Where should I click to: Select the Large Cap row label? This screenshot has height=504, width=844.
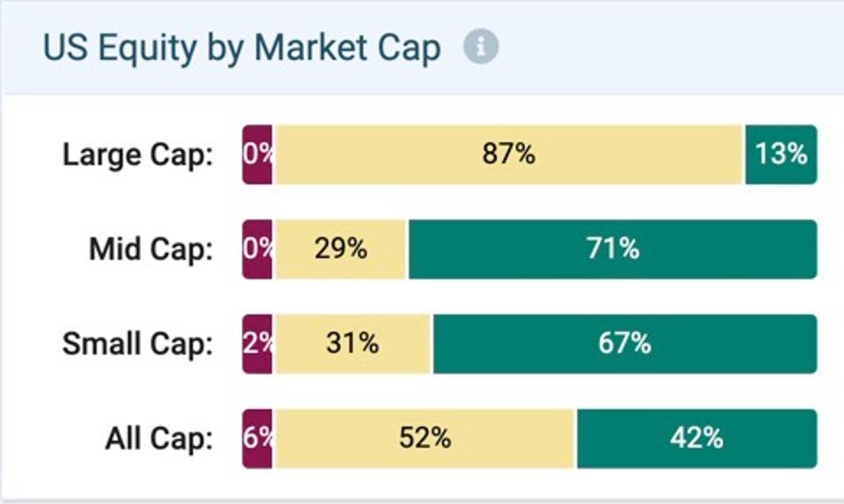coord(137,155)
